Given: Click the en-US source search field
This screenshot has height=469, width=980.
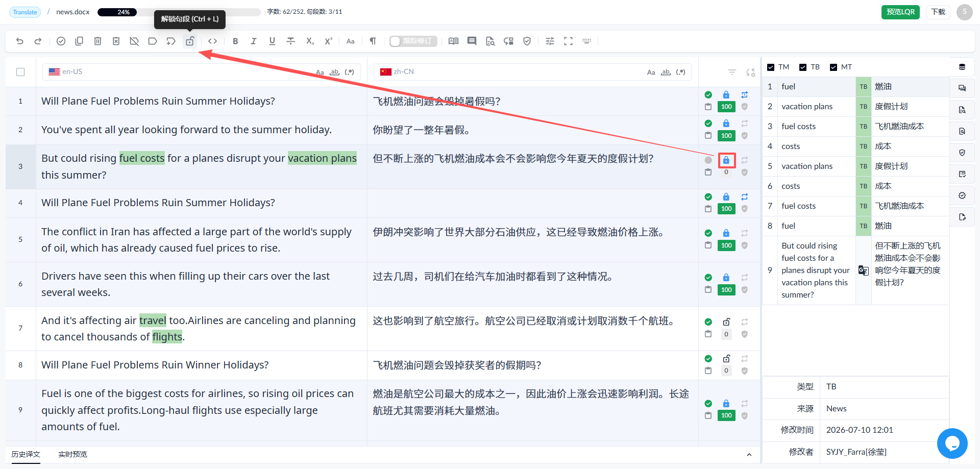Looking at the screenshot, I should pos(202,72).
